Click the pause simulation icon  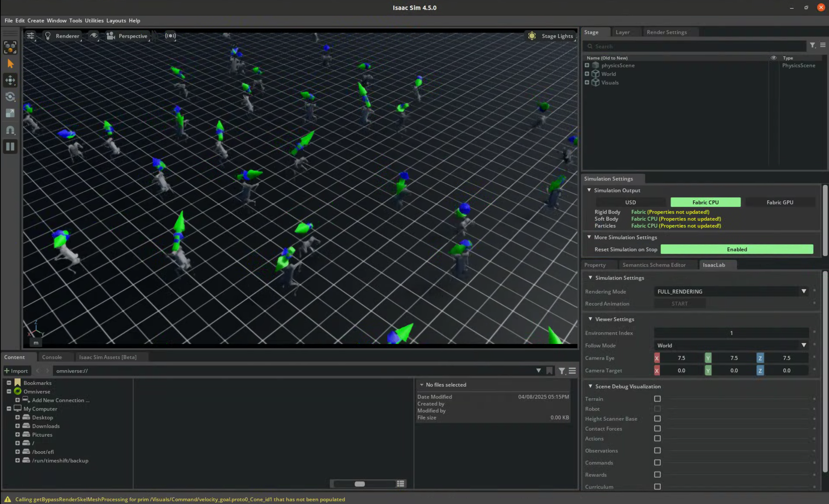pyautogui.click(x=10, y=147)
